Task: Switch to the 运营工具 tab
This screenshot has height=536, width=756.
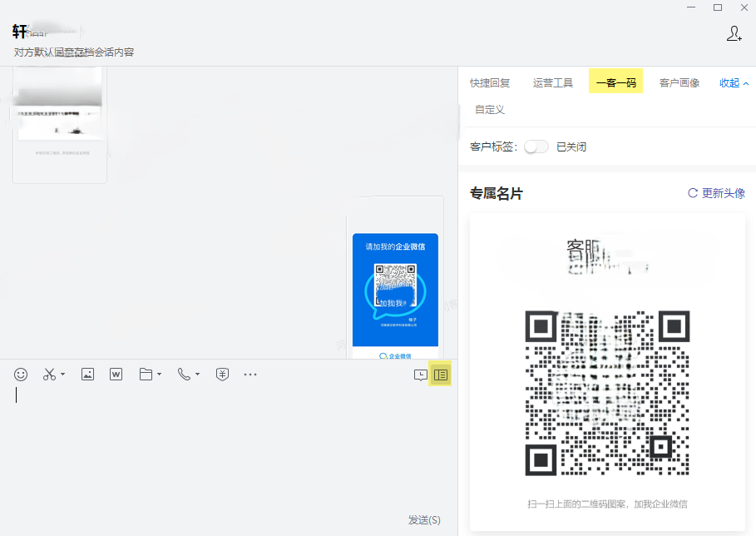Action: click(x=553, y=83)
